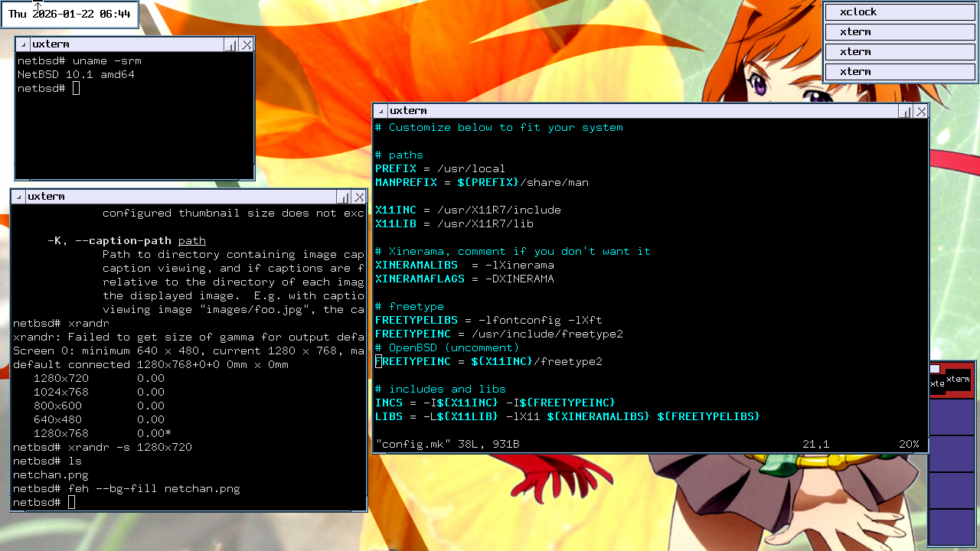Click the title bar of the uname uxterm window

pyautogui.click(x=127, y=45)
